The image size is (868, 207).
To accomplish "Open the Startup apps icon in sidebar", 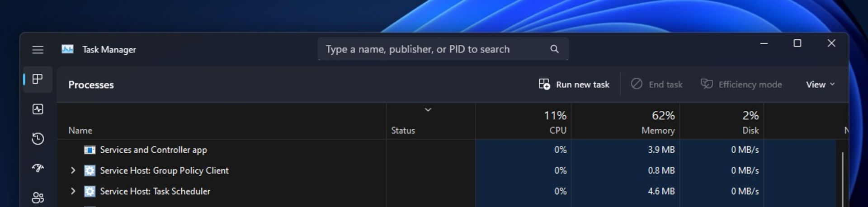I will tap(38, 168).
